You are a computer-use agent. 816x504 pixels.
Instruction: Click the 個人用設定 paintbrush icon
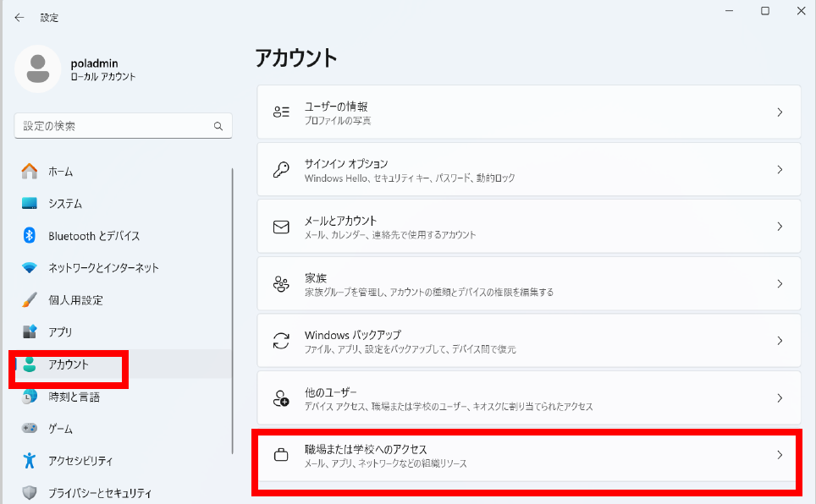(x=30, y=299)
